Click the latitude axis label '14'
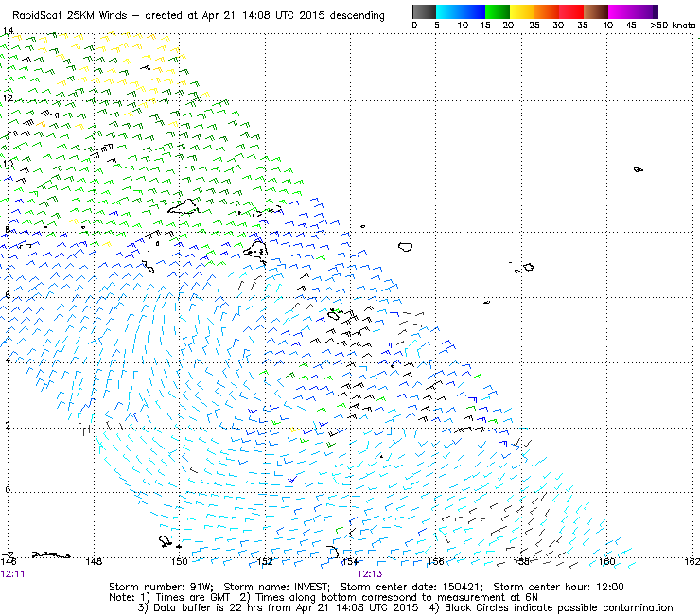Image resolution: width=700 pixels, height=615 pixels. [x=8, y=31]
